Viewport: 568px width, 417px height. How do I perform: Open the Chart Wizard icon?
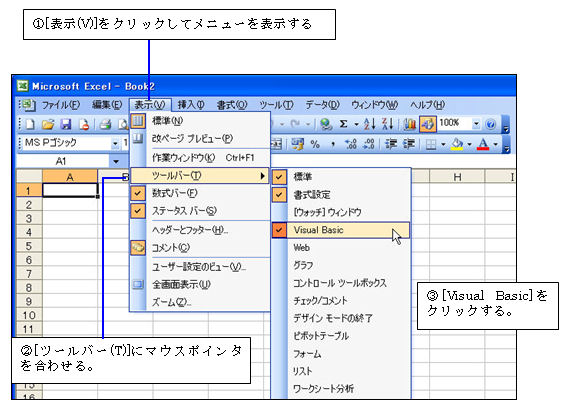[x=409, y=124]
